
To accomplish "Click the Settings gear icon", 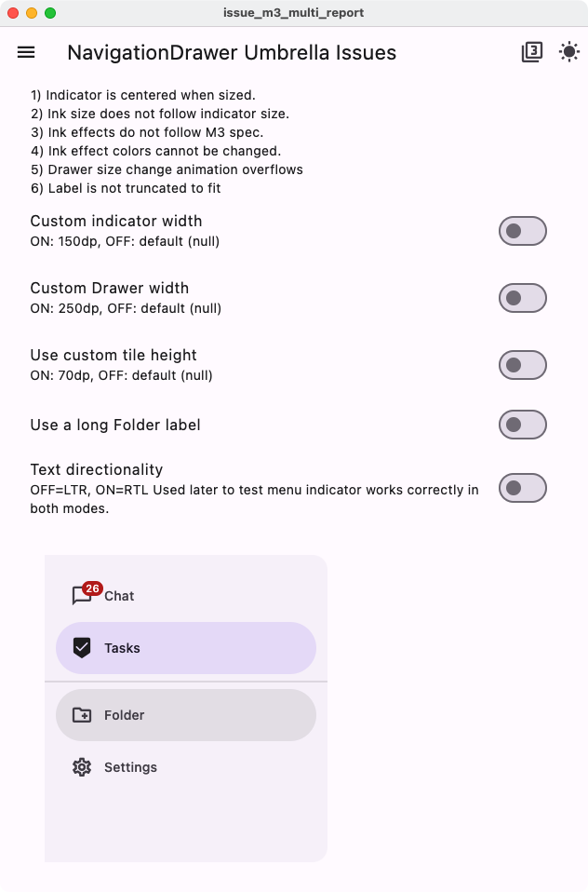I will point(82,766).
